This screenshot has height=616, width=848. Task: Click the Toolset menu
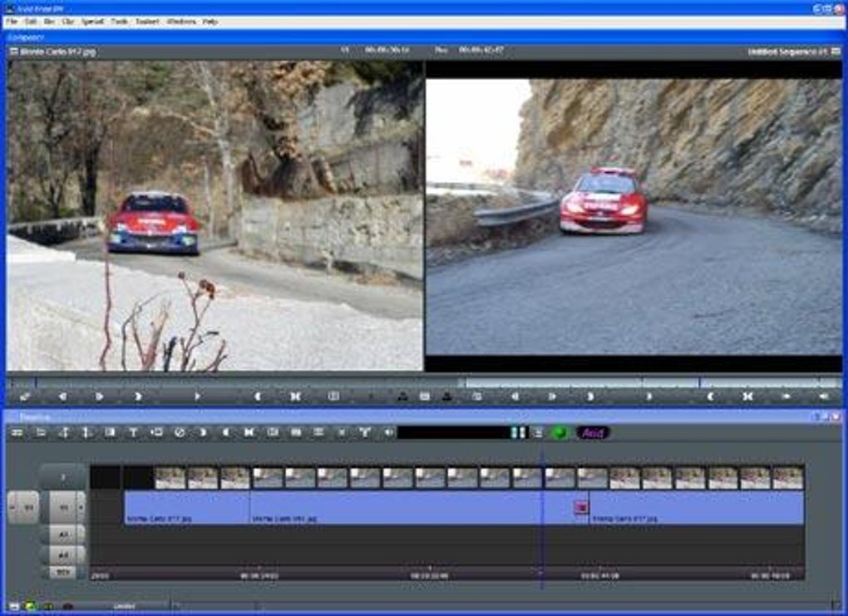pos(147,22)
